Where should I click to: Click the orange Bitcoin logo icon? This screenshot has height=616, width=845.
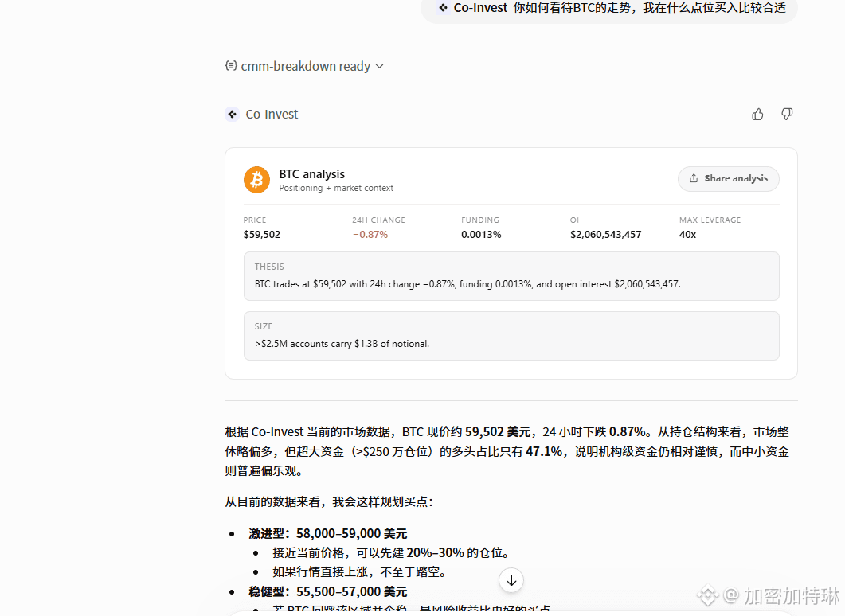tap(256, 180)
